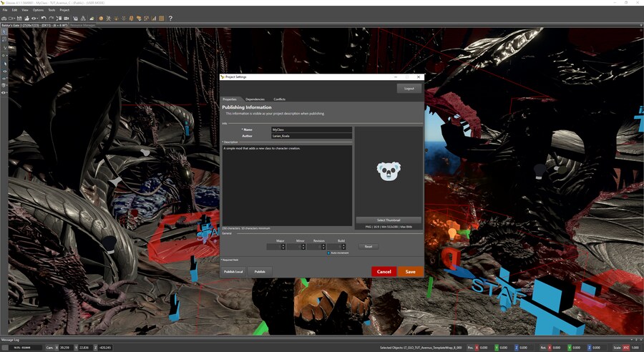Viewport: 644px width, 352px height.
Task: Switch to the Conflicts tab
Action: click(279, 99)
